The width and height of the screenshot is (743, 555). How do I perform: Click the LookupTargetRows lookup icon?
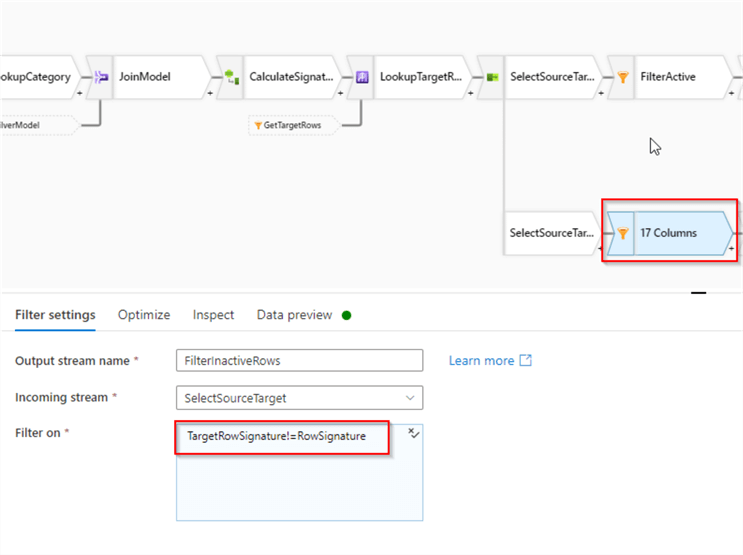tap(362, 77)
